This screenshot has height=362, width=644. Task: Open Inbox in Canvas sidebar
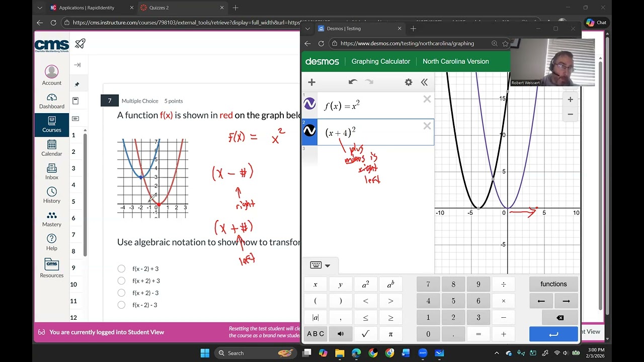pyautogui.click(x=52, y=171)
